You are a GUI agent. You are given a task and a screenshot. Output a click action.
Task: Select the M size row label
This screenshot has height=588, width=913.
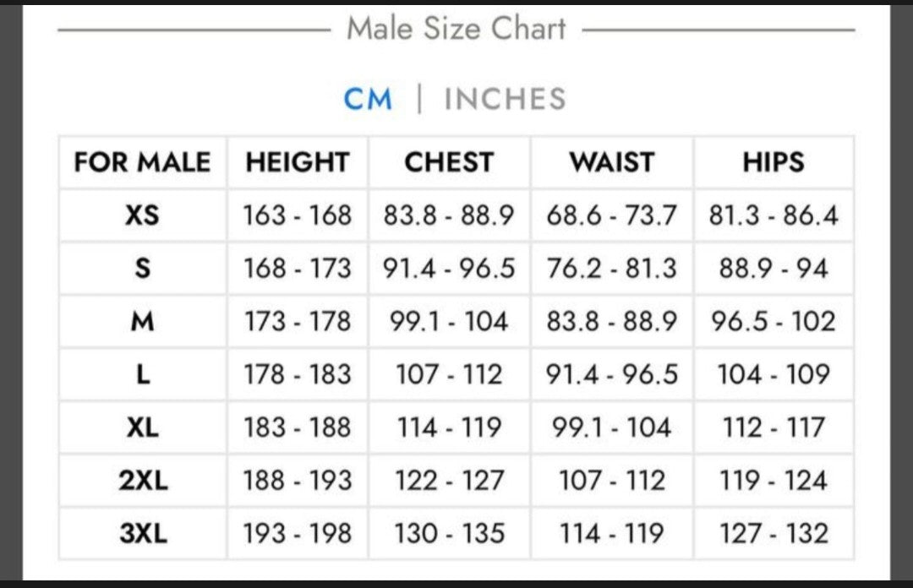click(x=143, y=321)
